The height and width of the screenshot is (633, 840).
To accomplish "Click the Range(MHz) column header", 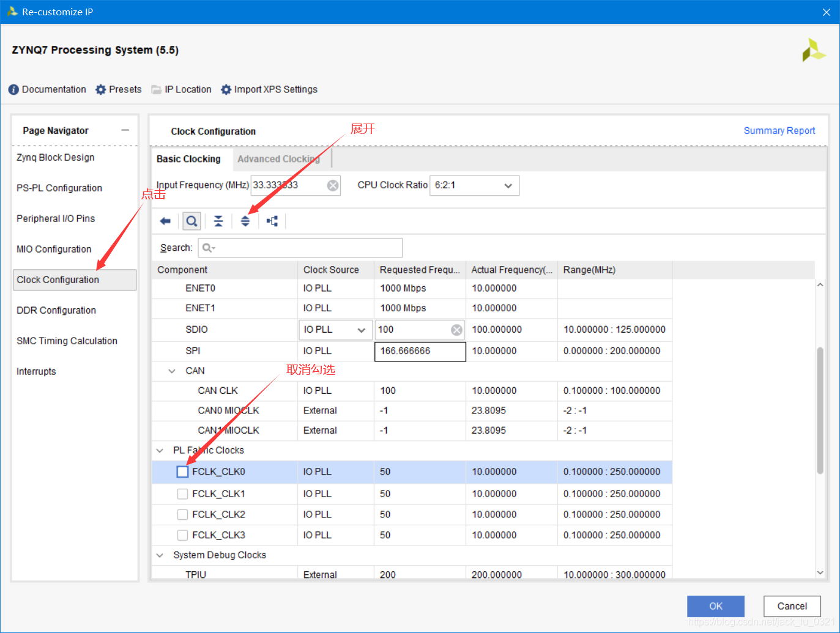I will (x=615, y=270).
